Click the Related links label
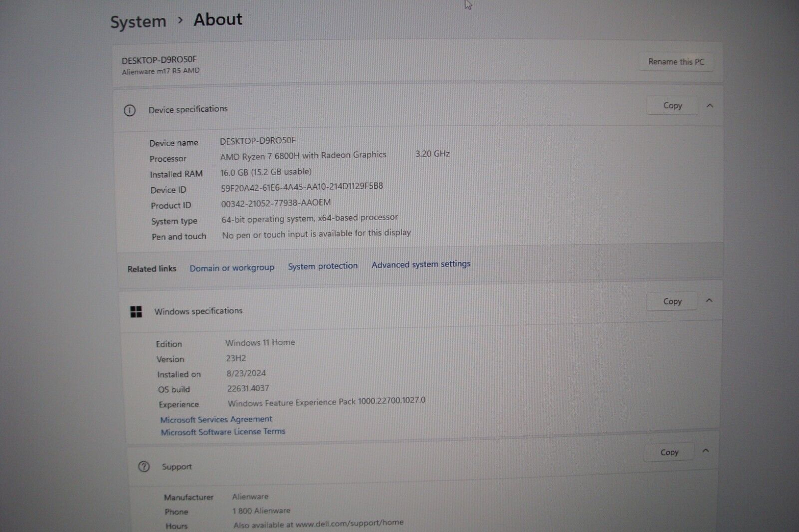 coord(152,268)
